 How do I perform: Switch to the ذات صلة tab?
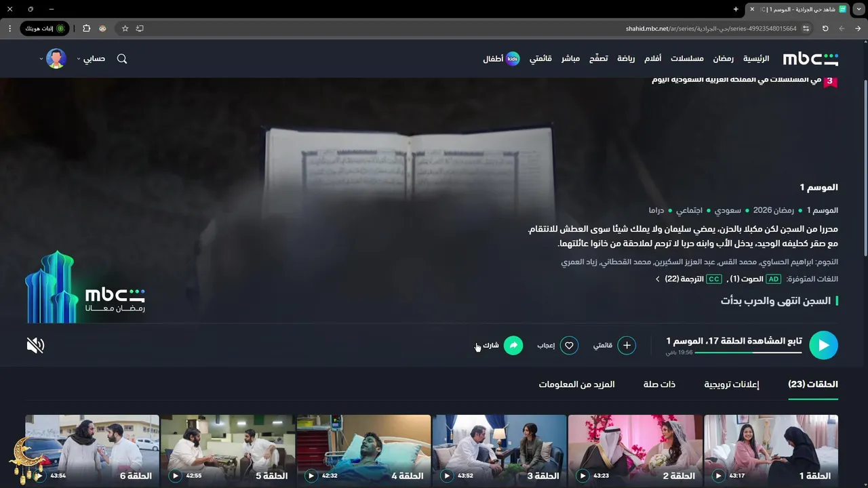tap(659, 384)
